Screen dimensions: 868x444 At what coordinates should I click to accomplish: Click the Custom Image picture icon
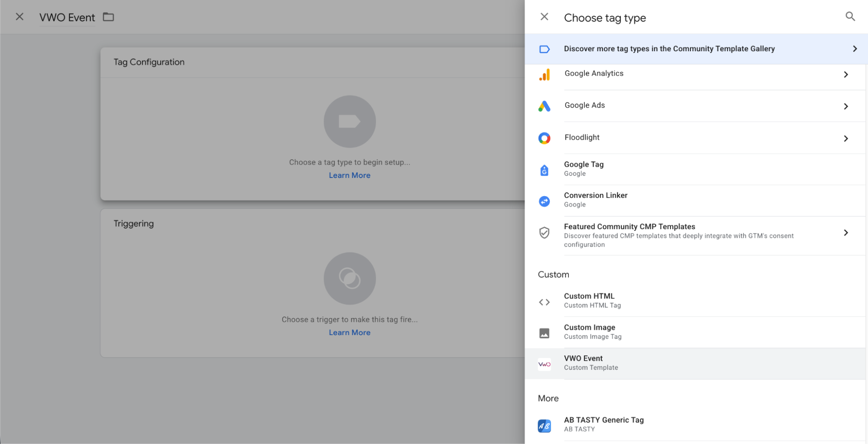click(544, 333)
